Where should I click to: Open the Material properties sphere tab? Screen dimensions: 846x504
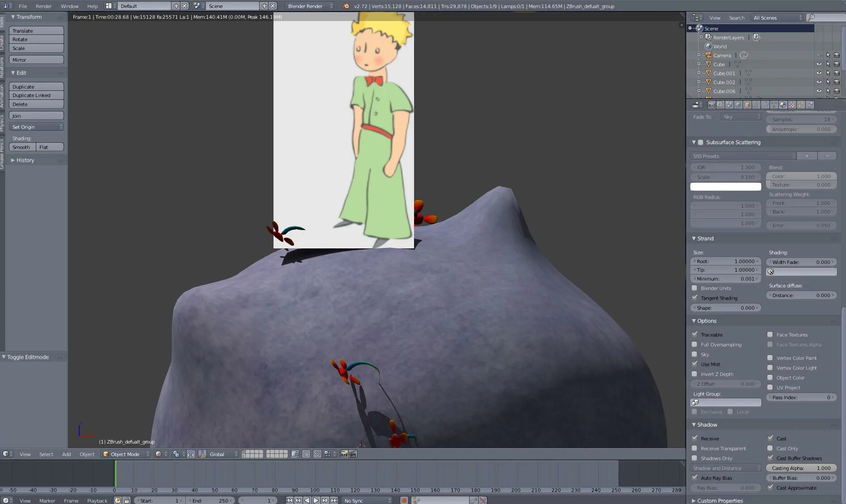click(x=783, y=105)
